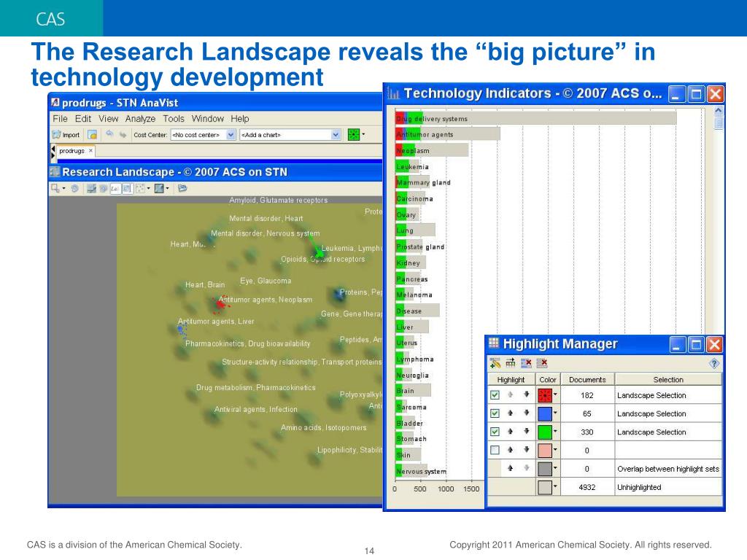
Task: Open the Edit menu
Action: tap(83, 119)
